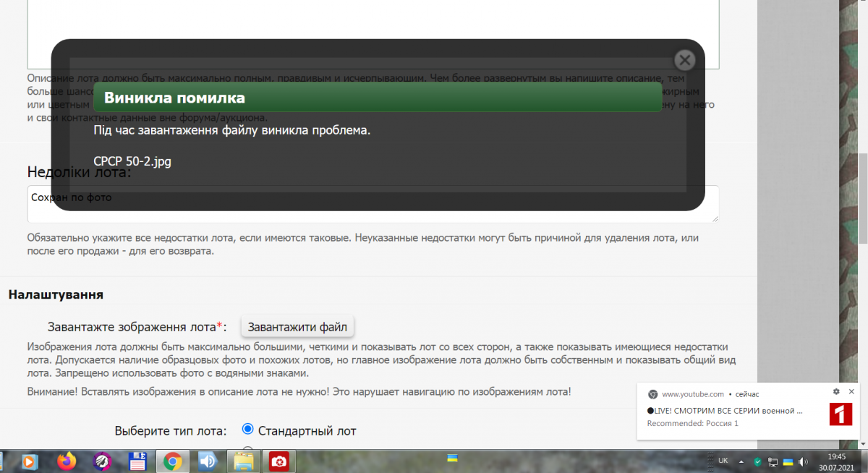The image size is (868, 473).
Task: Close the 'Виникла помилка' error dialog
Action: [x=684, y=61]
